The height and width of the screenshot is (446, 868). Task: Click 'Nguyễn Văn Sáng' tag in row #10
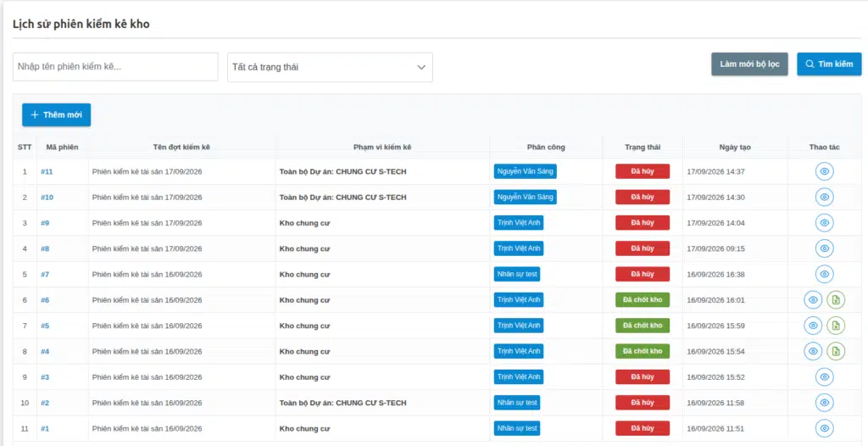pyautogui.click(x=526, y=197)
